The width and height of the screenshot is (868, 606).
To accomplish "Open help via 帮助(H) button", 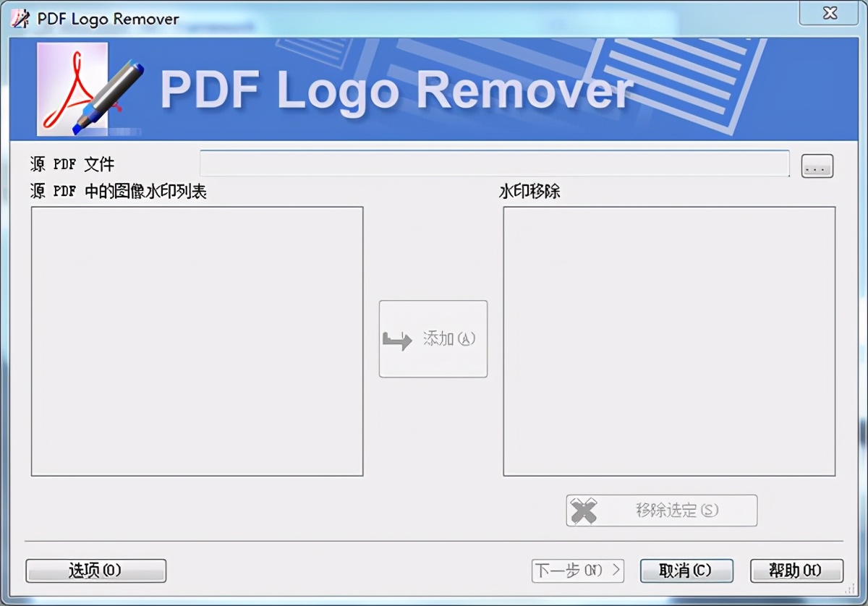I will 796,571.
